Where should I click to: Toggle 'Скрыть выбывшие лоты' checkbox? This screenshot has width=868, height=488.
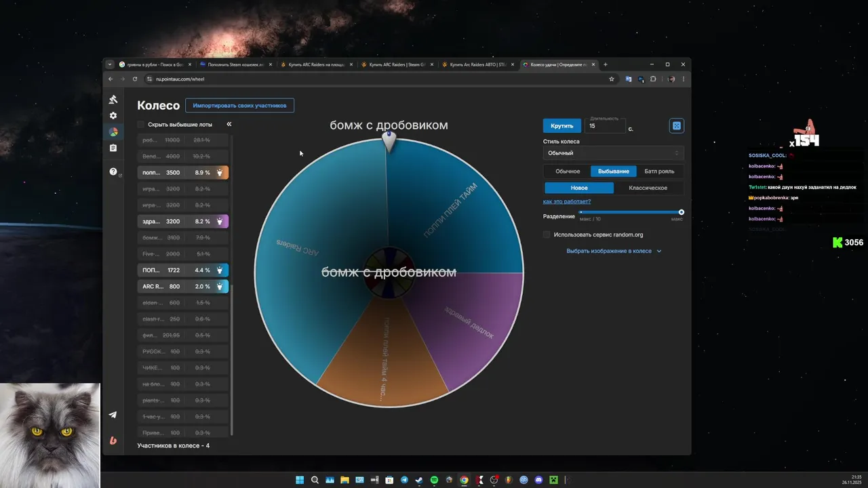(141, 125)
